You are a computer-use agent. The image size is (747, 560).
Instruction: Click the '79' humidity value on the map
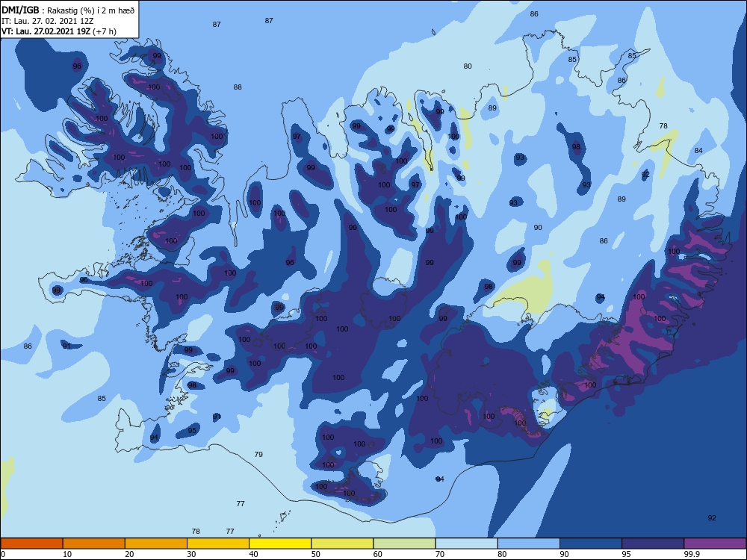point(258,454)
